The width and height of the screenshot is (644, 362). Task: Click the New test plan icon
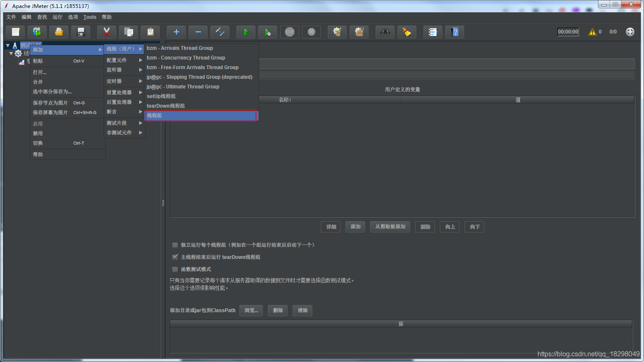(16, 32)
